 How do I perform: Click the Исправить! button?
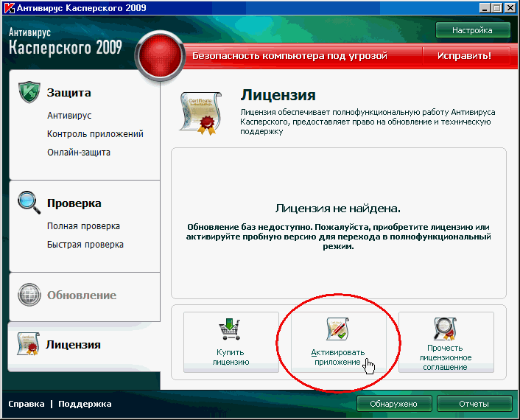(x=464, y=56)
